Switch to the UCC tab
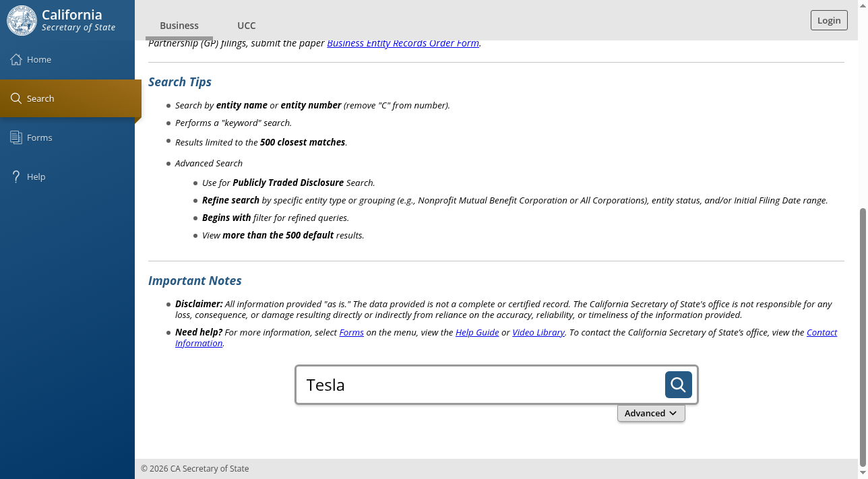 click(x=247, y=26)
